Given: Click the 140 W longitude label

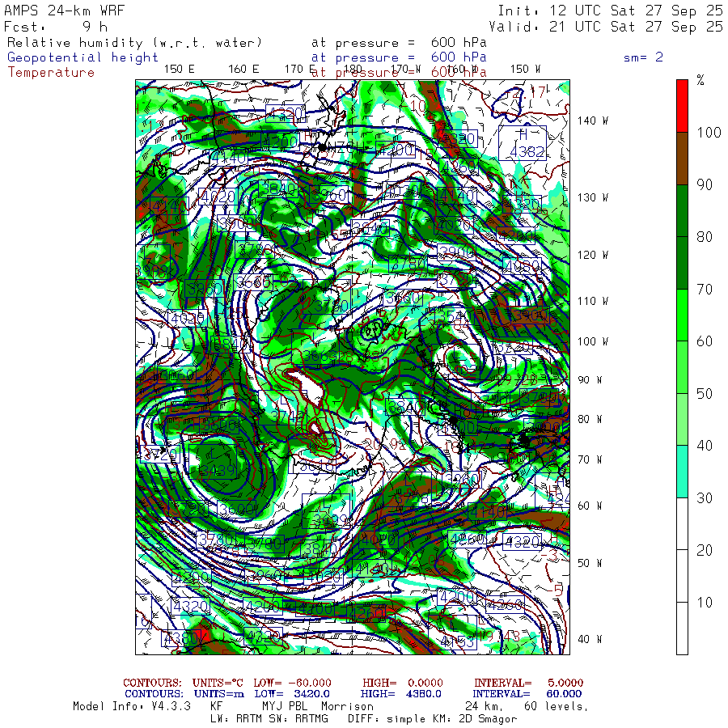Looking at the screenshot, I should coord(593,121).
